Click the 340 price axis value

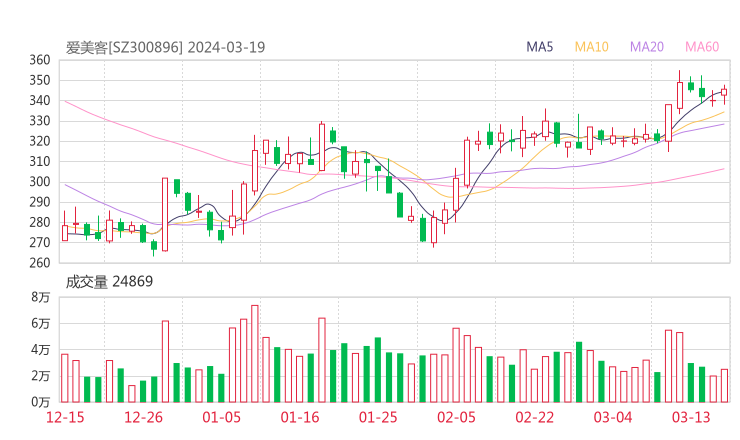pos(40,101)
